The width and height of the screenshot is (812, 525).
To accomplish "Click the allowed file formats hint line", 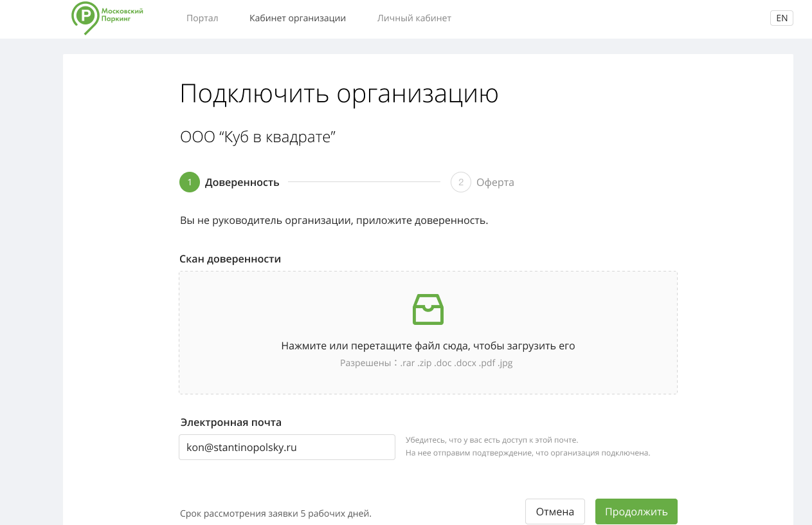I will 426,363.
